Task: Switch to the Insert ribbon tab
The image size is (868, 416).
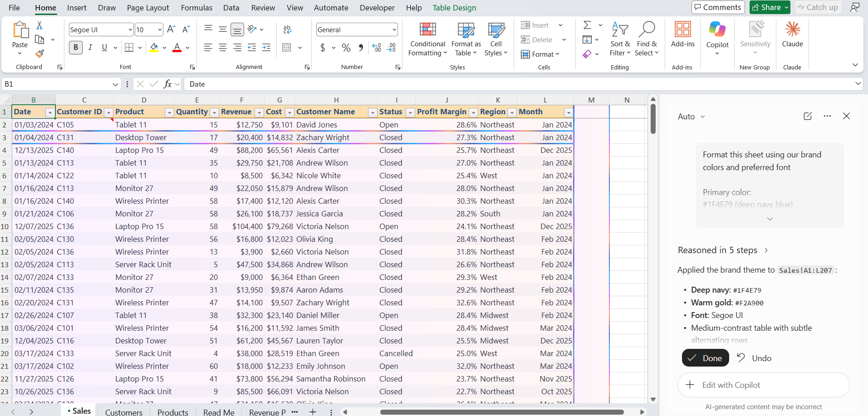Action: coord(77,8)
